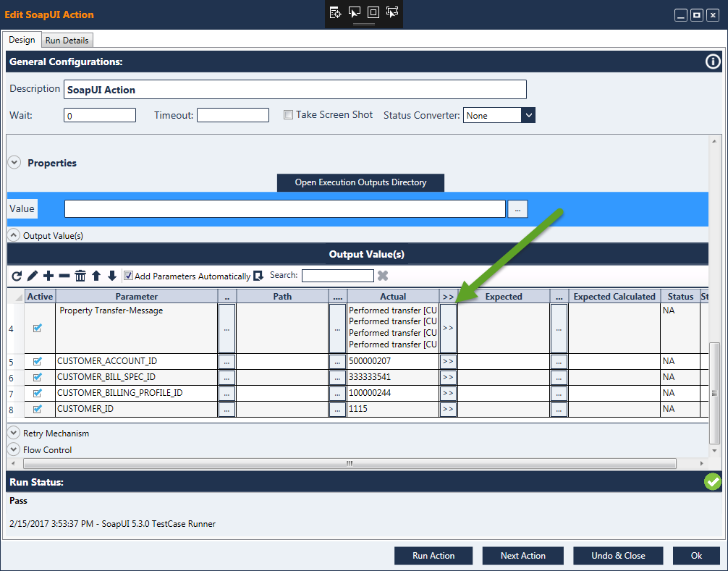The width and height of the screenshot is (728, 571).
Task: Click the square frame icon in top toolbar
Action: click(373, 13)
